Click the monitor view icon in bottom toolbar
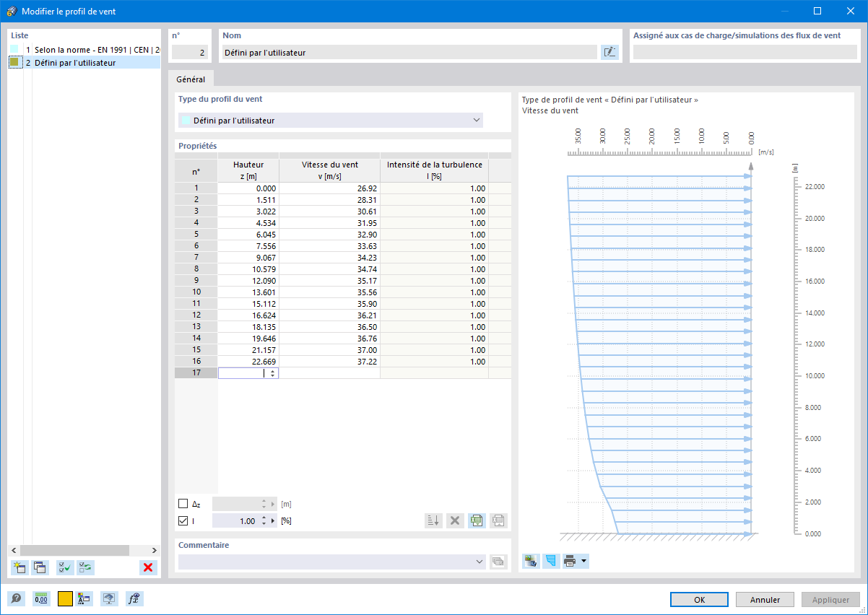This screenshot has height=615, width=868. click(x=109, y=598)
